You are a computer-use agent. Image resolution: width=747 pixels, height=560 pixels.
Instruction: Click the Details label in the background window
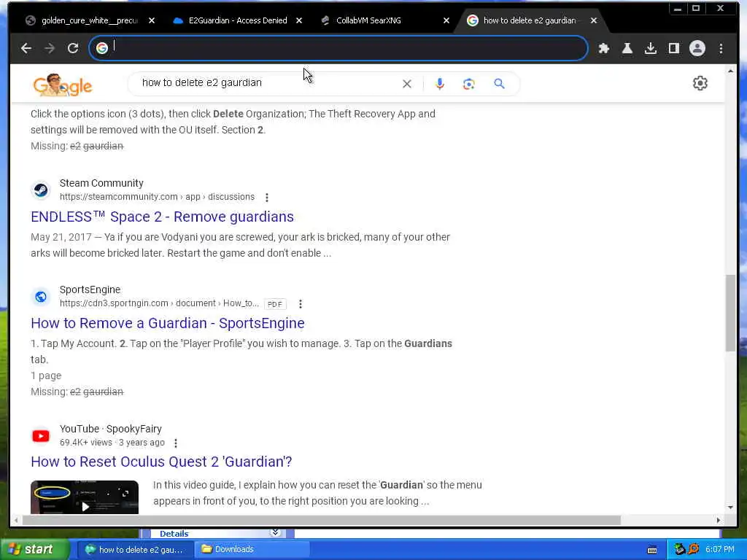pos(174,534)
